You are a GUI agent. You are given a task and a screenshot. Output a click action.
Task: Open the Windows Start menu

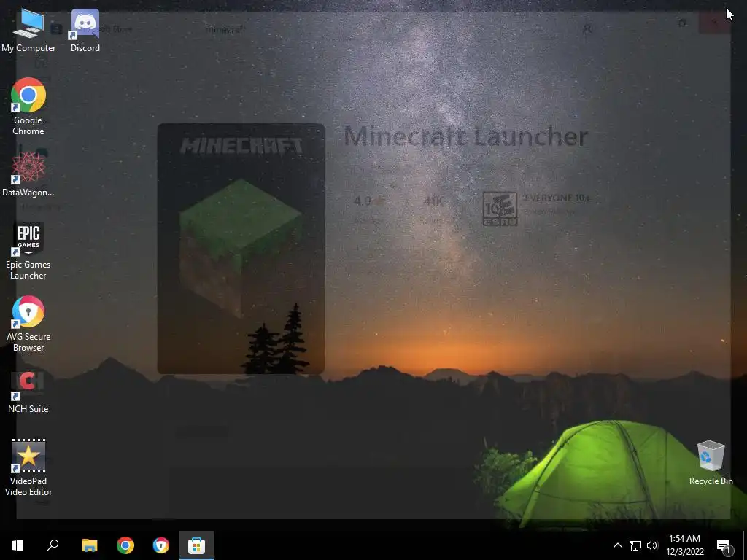18,545
